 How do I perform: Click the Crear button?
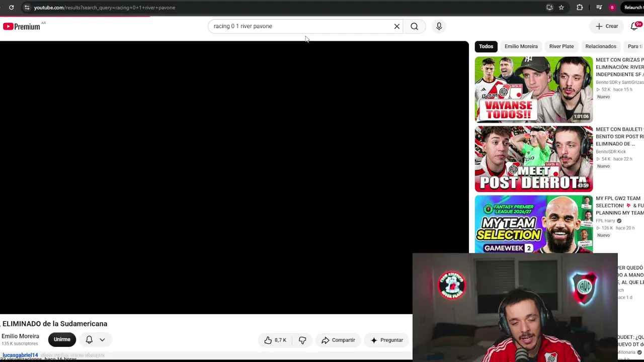click(x=607, y=26)
